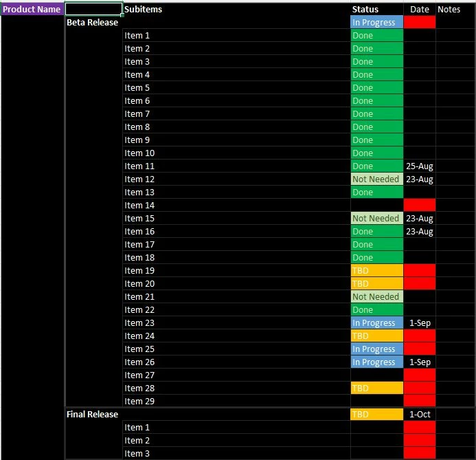This screenshot has width=476, height=460.
Task: Click In Progress status of Item 26
Action: pos(376,362)
